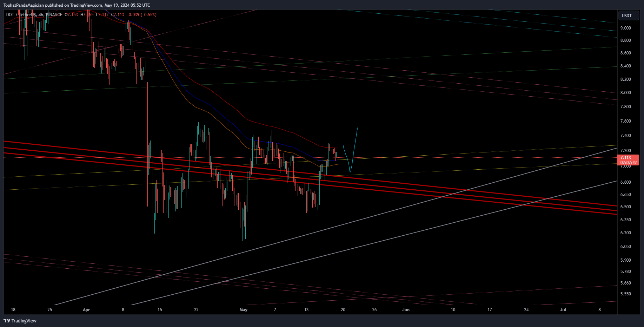Click the 7.600 price axis label

[x=625, y=121]
